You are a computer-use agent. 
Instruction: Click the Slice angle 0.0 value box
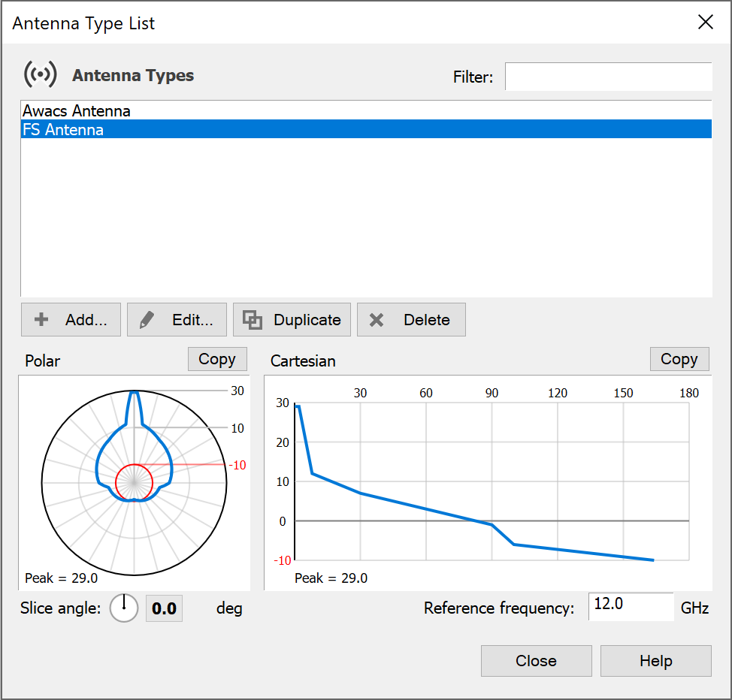[x=164, y=608]
